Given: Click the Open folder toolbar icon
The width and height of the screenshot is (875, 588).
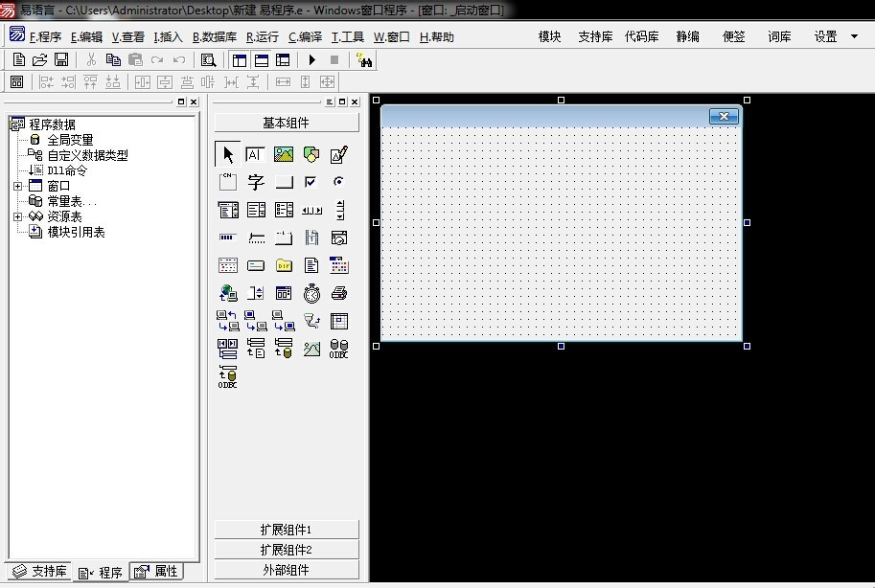Looking at the screenshot, I should click(39, 59).
